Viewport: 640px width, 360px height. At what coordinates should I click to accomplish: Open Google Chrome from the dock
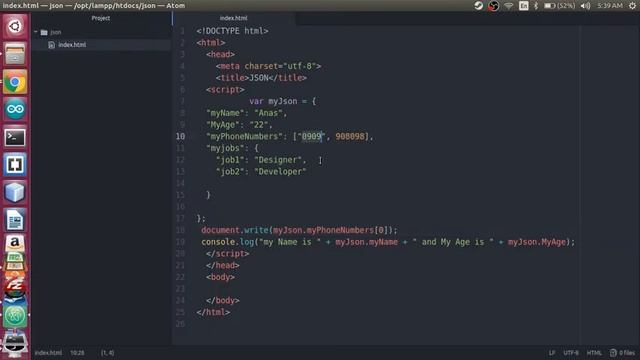pyautogui.click(x=15, y=82)
